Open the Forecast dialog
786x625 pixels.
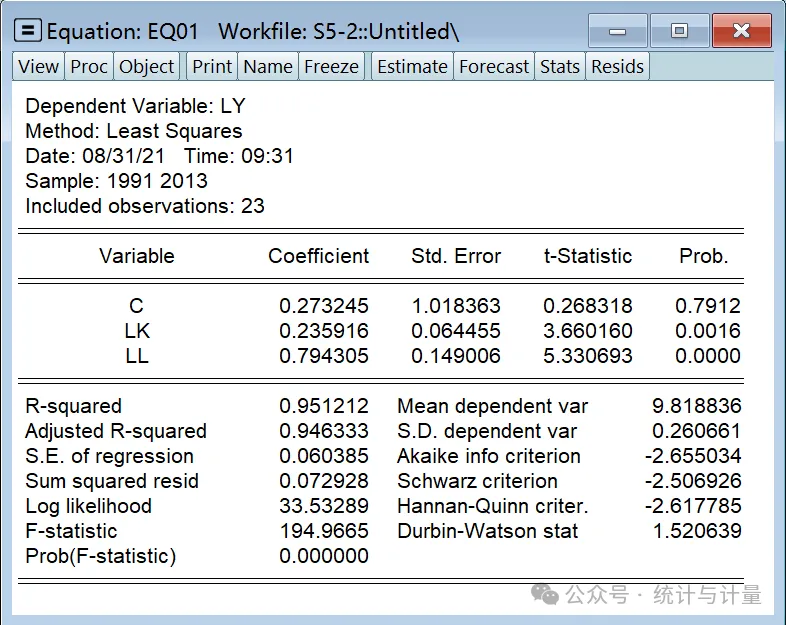coord(494,66)
